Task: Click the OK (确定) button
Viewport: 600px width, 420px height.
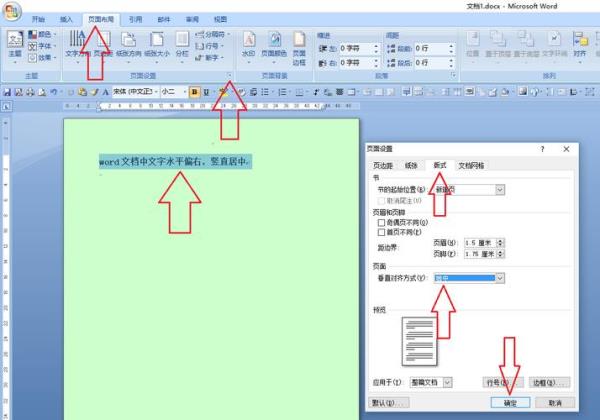Action: click(x=512, y=402)
